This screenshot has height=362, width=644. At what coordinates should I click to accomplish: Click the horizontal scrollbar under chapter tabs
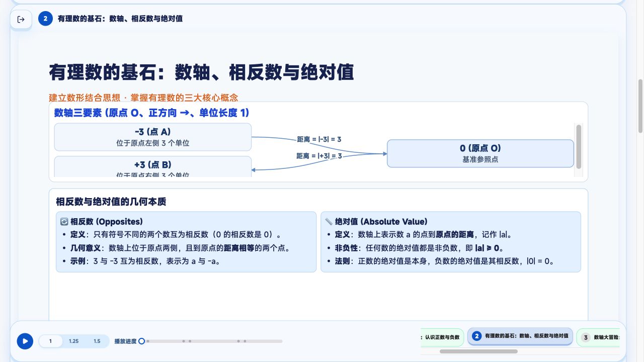478,351
